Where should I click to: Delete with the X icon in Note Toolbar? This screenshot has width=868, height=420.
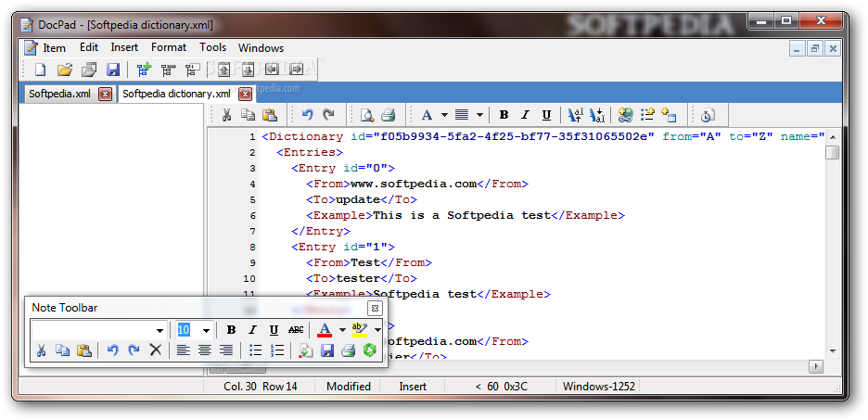[x=156, y=350]
